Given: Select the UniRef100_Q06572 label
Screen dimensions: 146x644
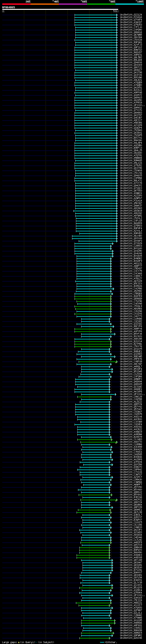Looking at the screenshot, I should pyautogui.click(x=131, y=95).
